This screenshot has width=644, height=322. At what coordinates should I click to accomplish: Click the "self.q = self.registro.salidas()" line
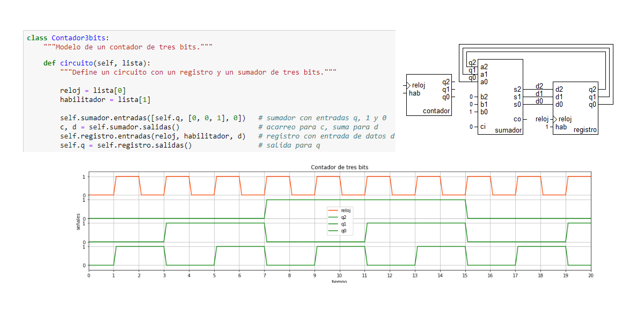tap(126, 145)
